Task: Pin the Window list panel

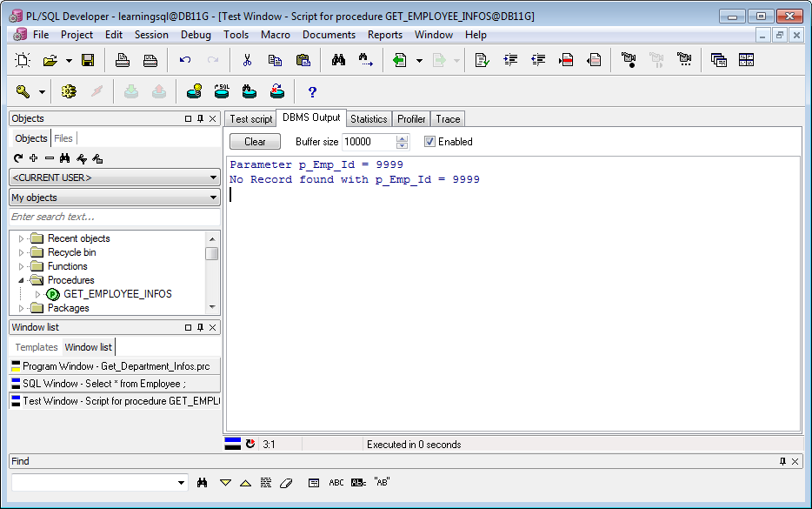Action: (x=201, y=327)
